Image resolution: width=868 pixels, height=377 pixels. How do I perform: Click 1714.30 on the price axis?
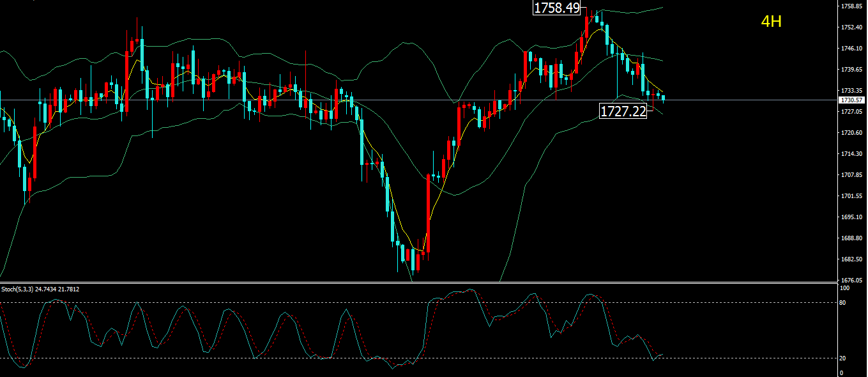pos(853,154)
